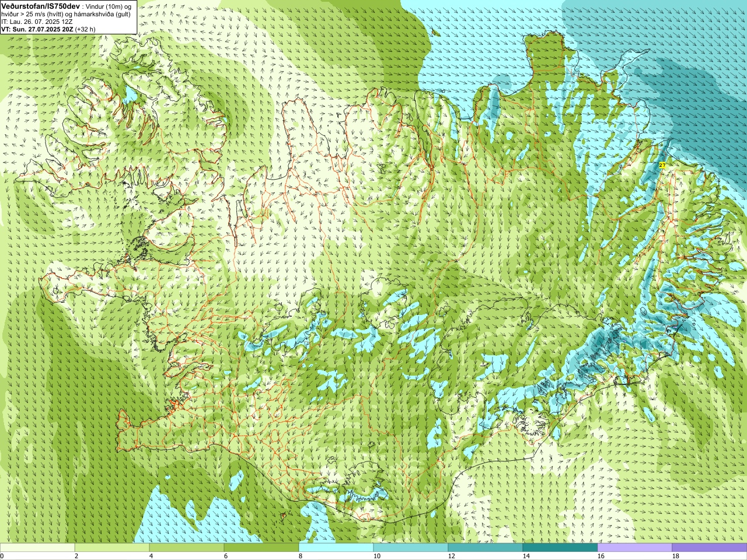Pick the light cyan 8–10 legend swatch
Screen dimensions: 747x560
[336, 548]
